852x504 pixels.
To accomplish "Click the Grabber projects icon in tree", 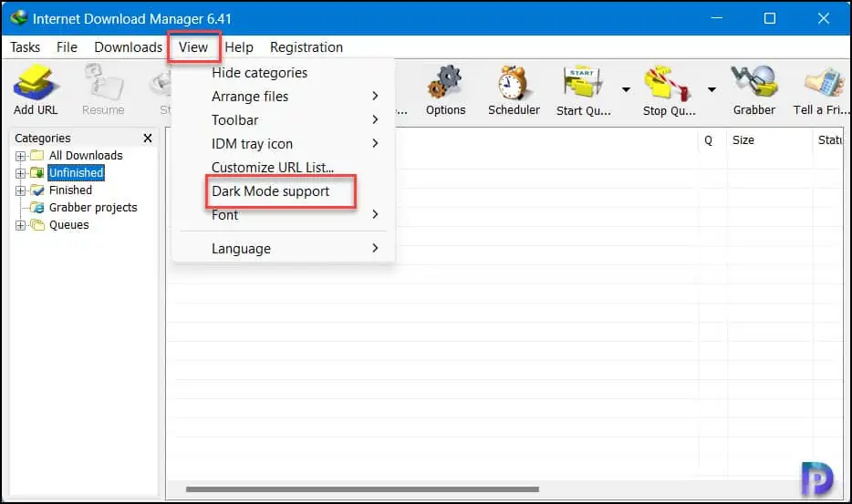I will click(x=37, y=208).
